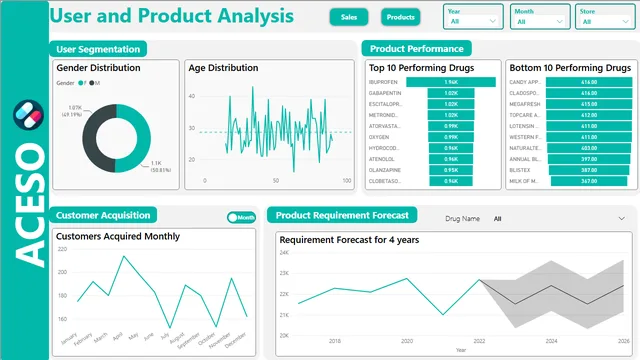Click the Top 10 Performing Drugs title
This screenshot has height=360, width=640.
click(422, 68)
